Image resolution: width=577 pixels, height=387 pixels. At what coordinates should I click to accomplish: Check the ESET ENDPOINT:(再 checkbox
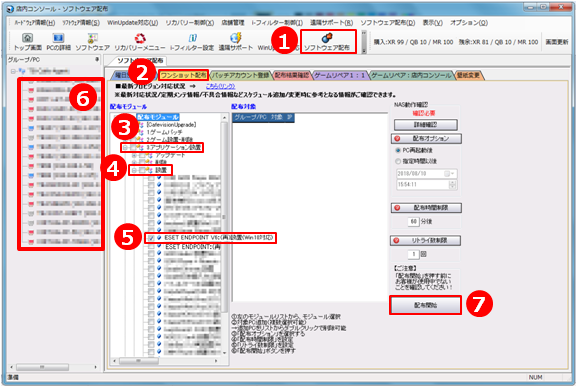click(x=151, y=246)
